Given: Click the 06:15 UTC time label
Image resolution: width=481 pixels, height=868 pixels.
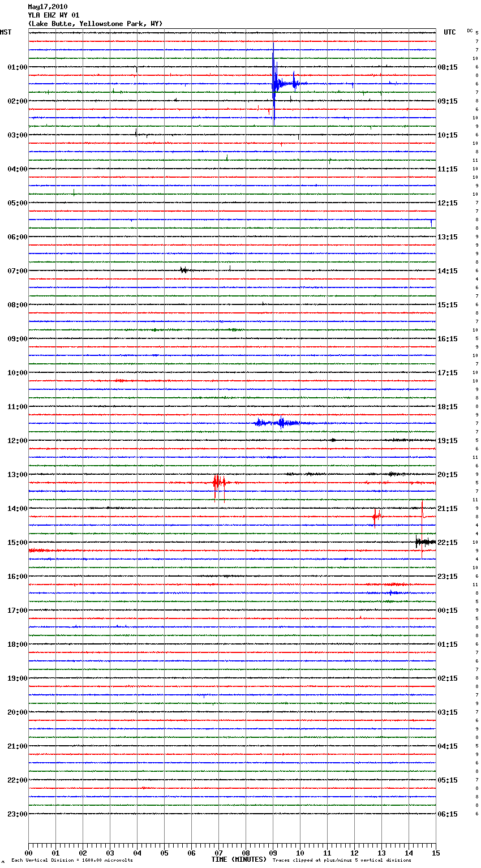Looking at the screenshot, I should [x=448, y=814].
